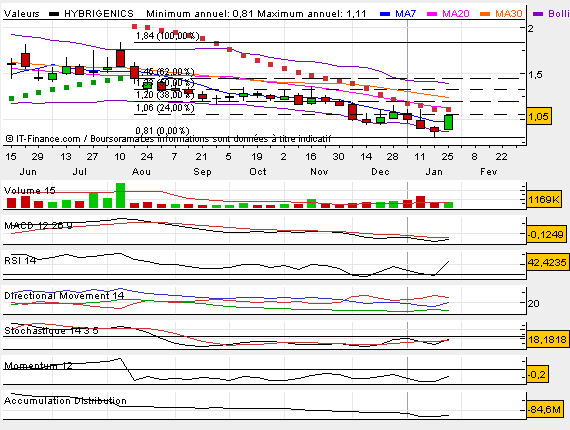570x430 pixels.
Task: Click the Accumulation Distribution title
Action: 65,401
